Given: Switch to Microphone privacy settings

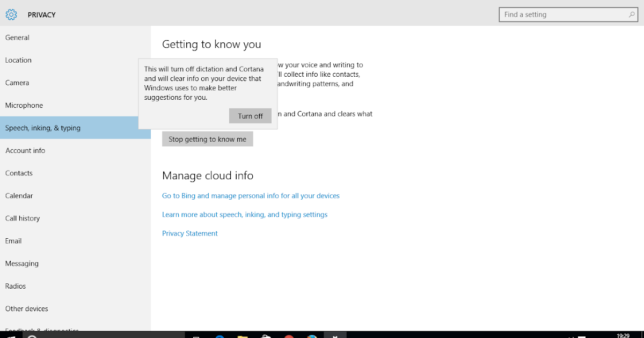Looking at the screenshot, I should click(x=24, y=105).
